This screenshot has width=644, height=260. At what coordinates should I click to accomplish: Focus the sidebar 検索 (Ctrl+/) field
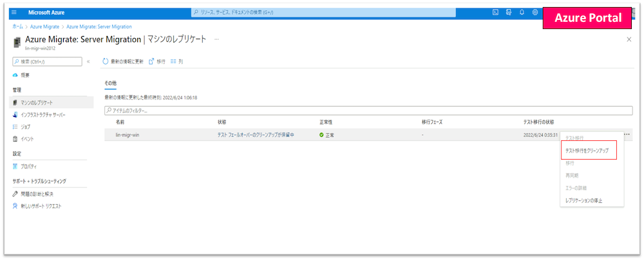(47, 62)
